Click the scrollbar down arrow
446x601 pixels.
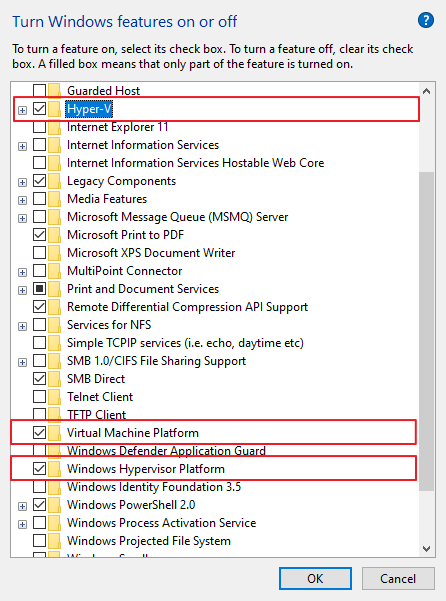tap(426, 548)
